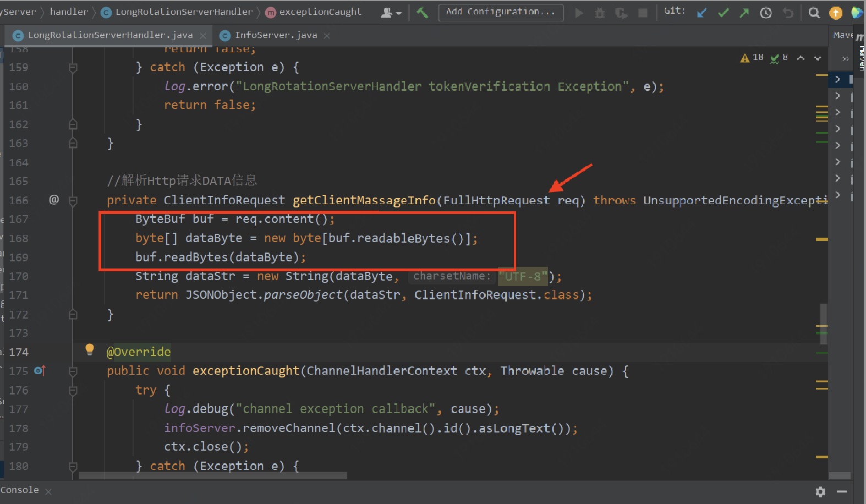This screenshot has height=504, width=866.
Task: Click the Stop square icon
Action: point(643,13)
